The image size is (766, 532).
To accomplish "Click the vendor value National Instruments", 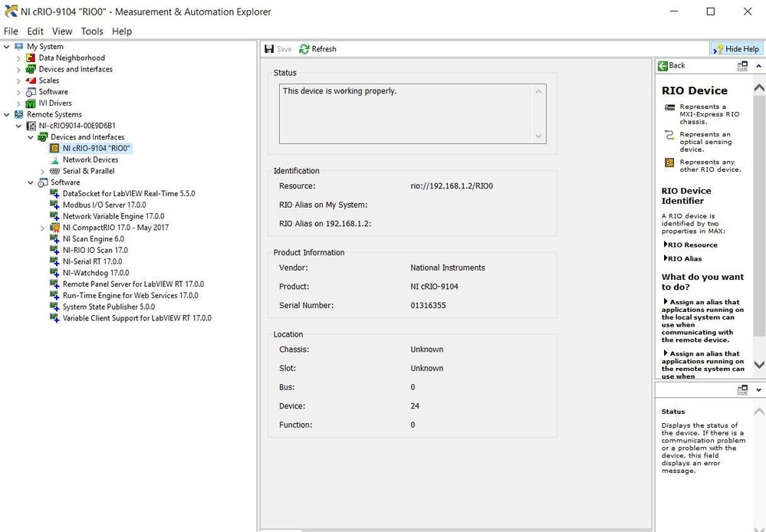I will (448, 268).
